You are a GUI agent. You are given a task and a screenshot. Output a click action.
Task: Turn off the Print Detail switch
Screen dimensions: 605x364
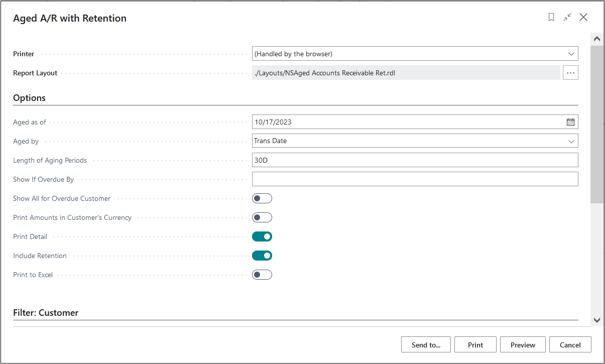click(262, 236)
